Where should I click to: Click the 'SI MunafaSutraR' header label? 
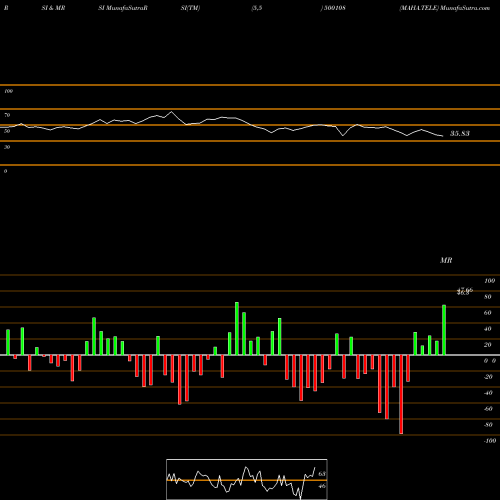pos(123,8)
